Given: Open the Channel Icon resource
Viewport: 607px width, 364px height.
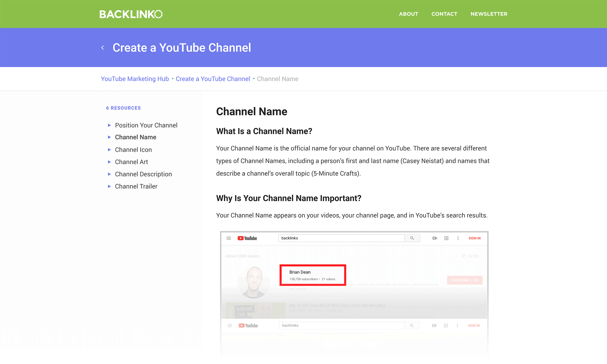Looking at the screenshot, I should point(133,150).
